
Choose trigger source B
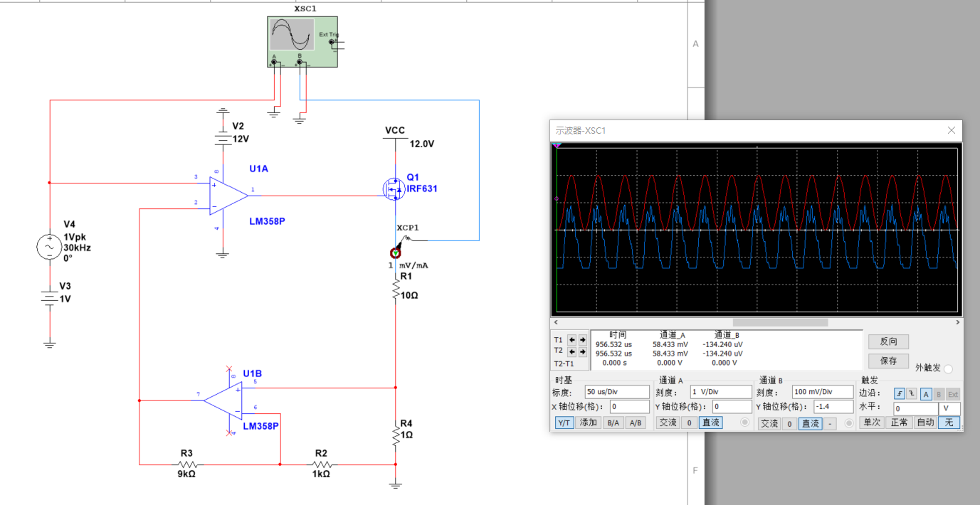pos(938,393)
